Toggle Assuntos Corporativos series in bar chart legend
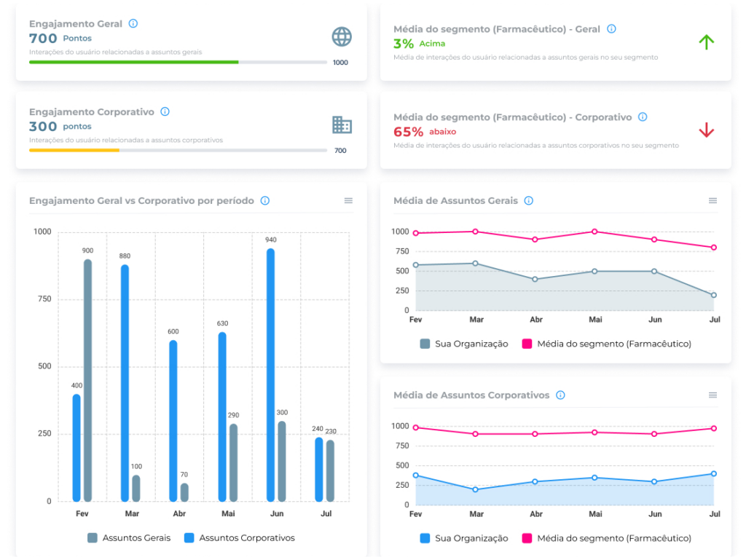This screenshot has width=746, height=560. pos(239,538)
